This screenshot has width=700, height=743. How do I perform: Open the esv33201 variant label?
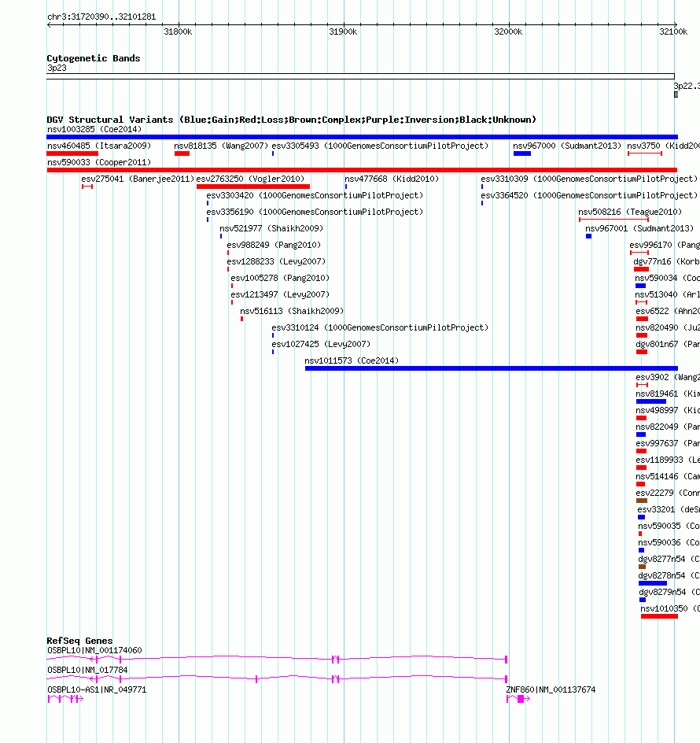point(669,511)
